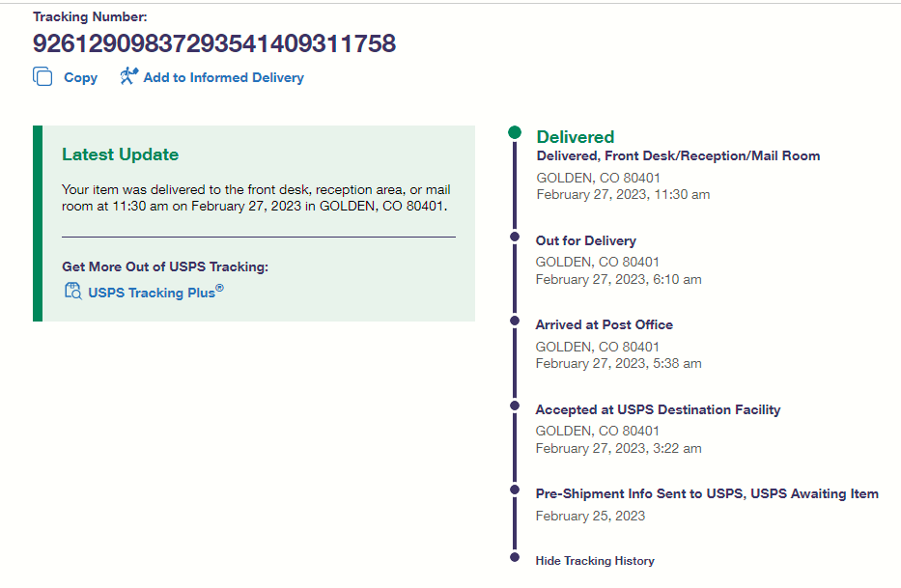
Task: Select the Out for Delivery event title
Action: (x=586, y=240)
